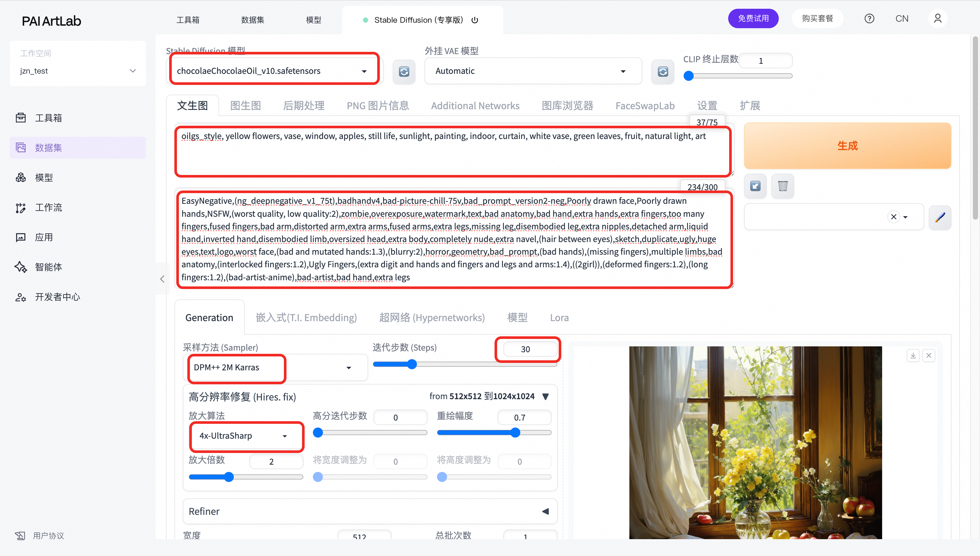The height and width of the screenshot is (556, 980).
Task: Download the generated image preview
Action: tap(913, 355)
